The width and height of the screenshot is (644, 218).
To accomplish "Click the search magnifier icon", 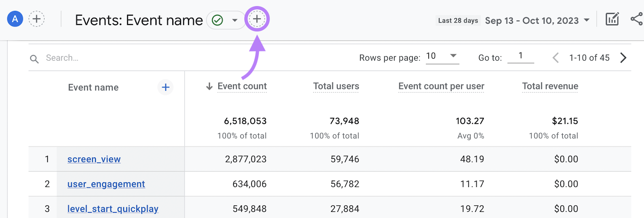I will point(34,59).
